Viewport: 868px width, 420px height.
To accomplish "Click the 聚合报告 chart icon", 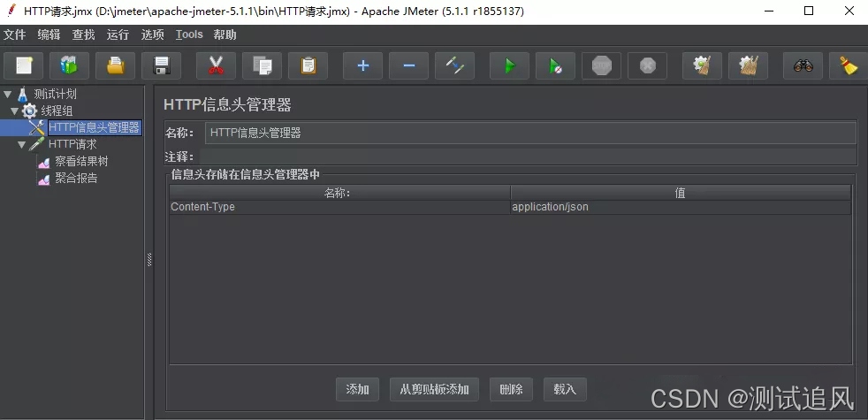I will tap(43, 179).
